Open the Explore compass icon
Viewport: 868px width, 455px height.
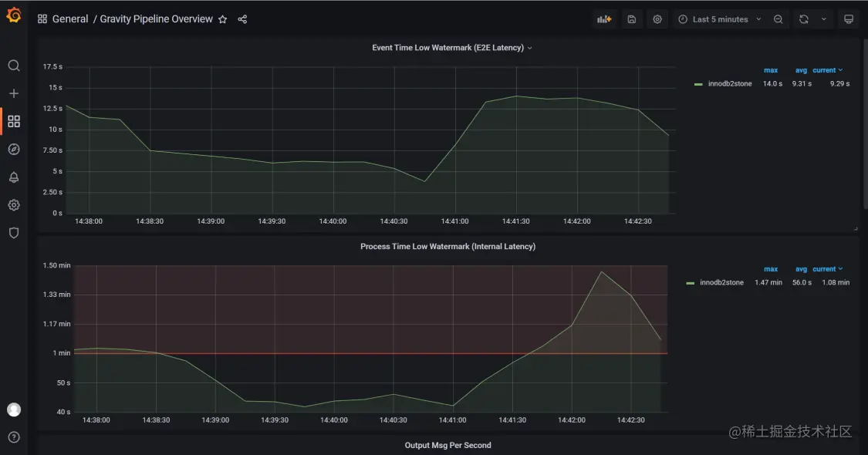[14, 150]
